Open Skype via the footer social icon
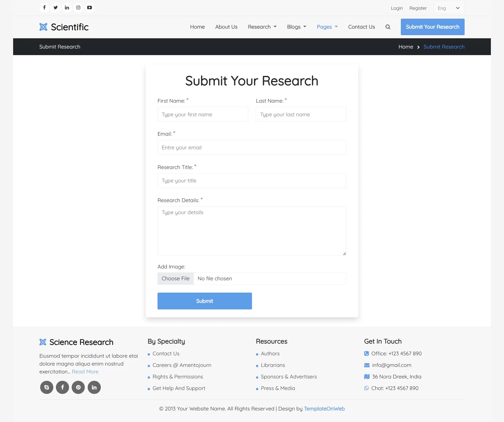504x422 pixels. click(x=46, y=387)
